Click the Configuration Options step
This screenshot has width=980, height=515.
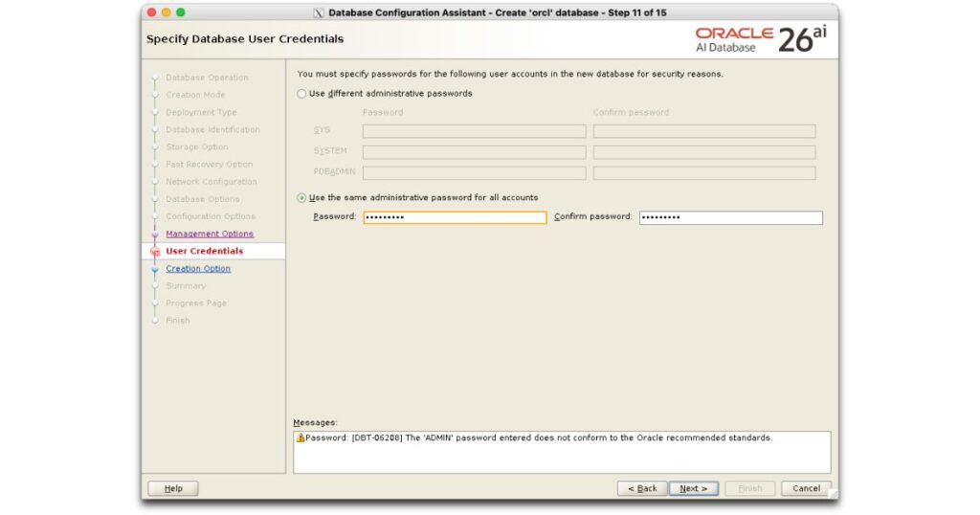click(x=211, y=216)
